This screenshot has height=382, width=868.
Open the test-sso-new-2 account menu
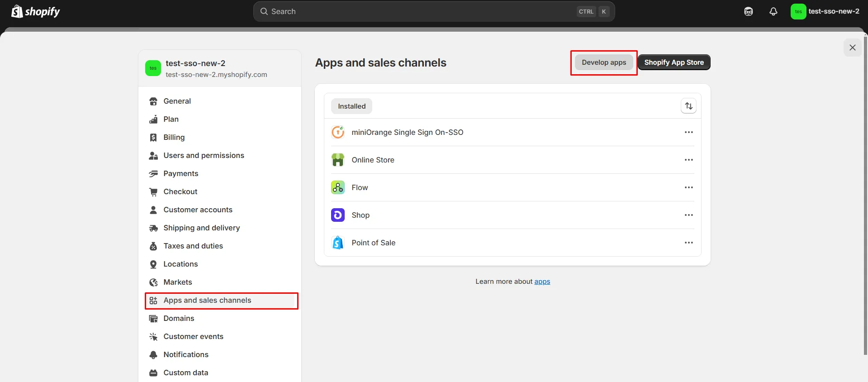point(825,11)
